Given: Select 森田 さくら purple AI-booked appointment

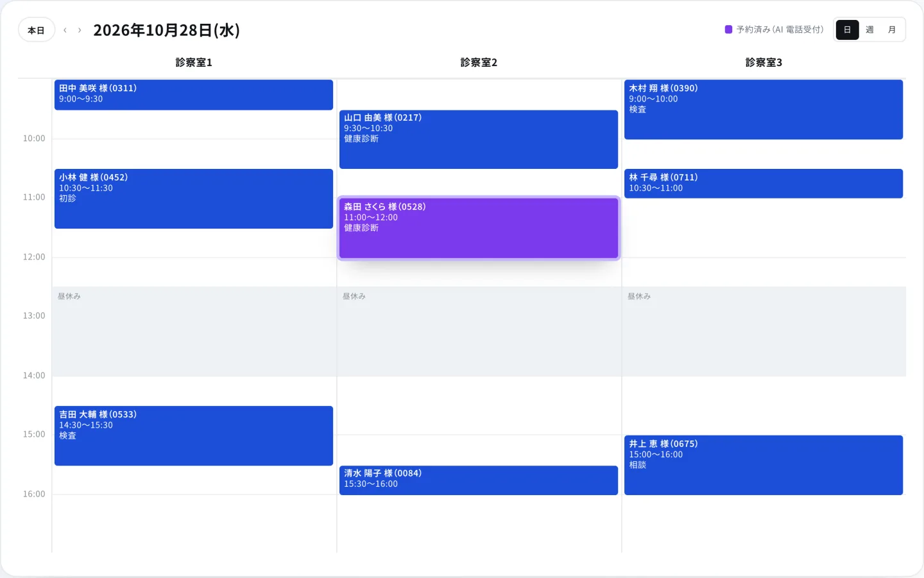Looking at the screenshot, I should (479, 228).
